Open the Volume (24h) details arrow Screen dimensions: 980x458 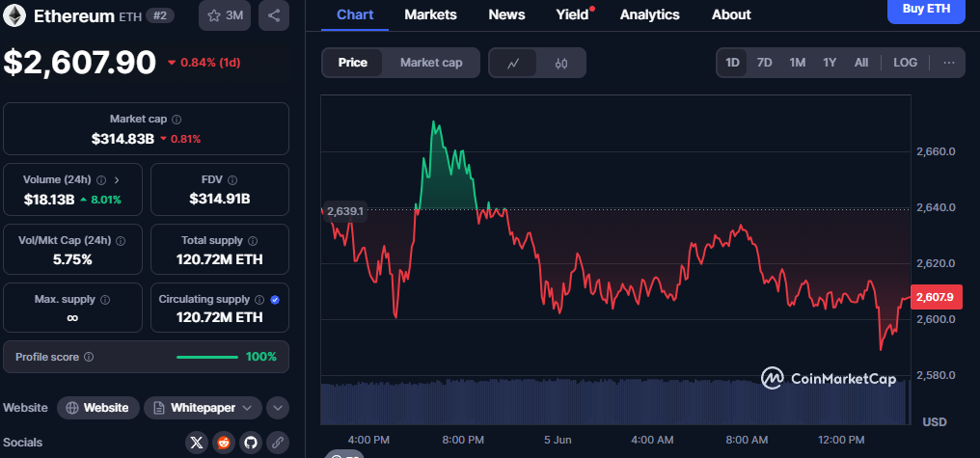click(x=117, y=180)
